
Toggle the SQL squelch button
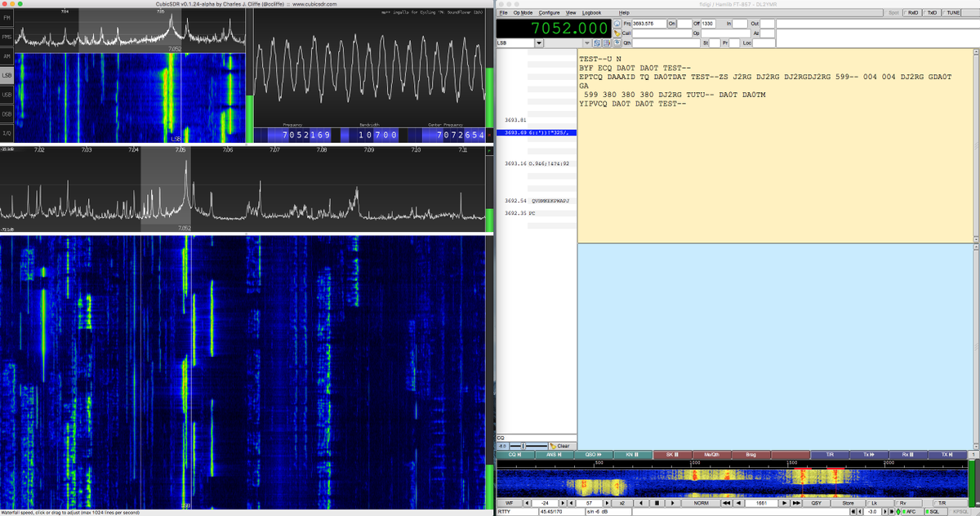pos(934,512)
